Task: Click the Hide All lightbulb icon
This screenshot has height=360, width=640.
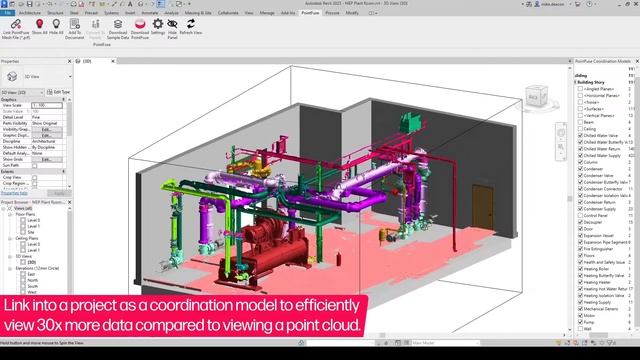Action: coord(56,24)
